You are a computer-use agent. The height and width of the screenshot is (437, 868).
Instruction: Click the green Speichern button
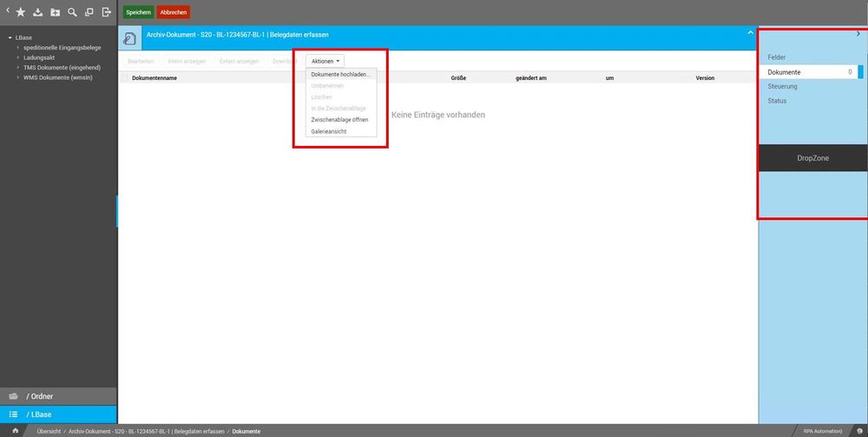coord(138,12)
